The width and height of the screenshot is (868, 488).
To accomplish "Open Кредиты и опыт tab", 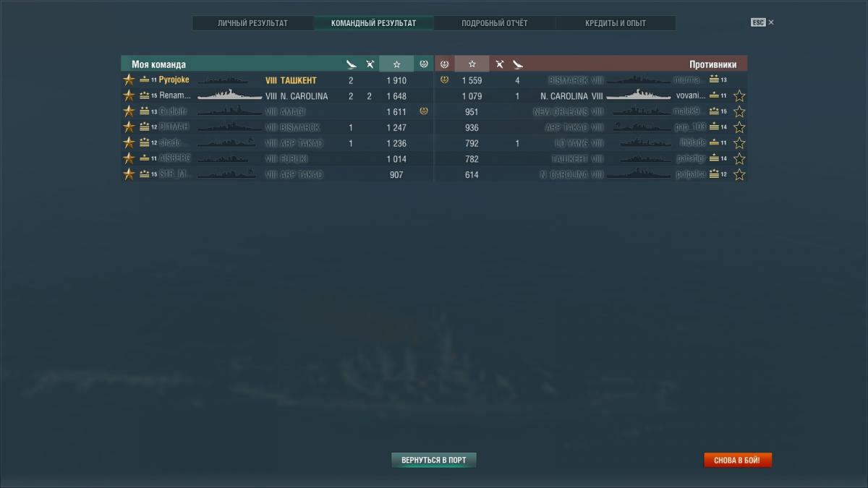I will coord(616,23).
